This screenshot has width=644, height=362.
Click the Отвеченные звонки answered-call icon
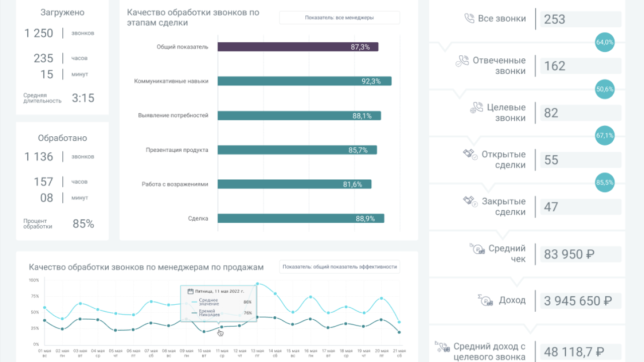point(462,61)
